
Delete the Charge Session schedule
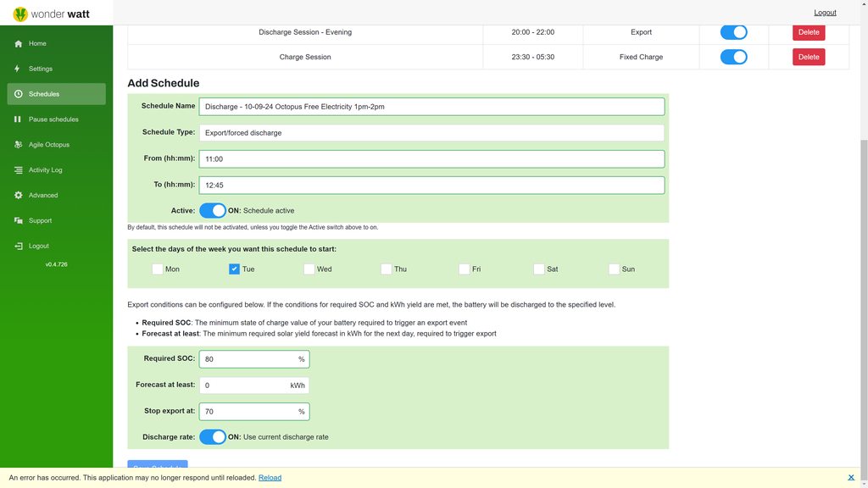[809, 57]
